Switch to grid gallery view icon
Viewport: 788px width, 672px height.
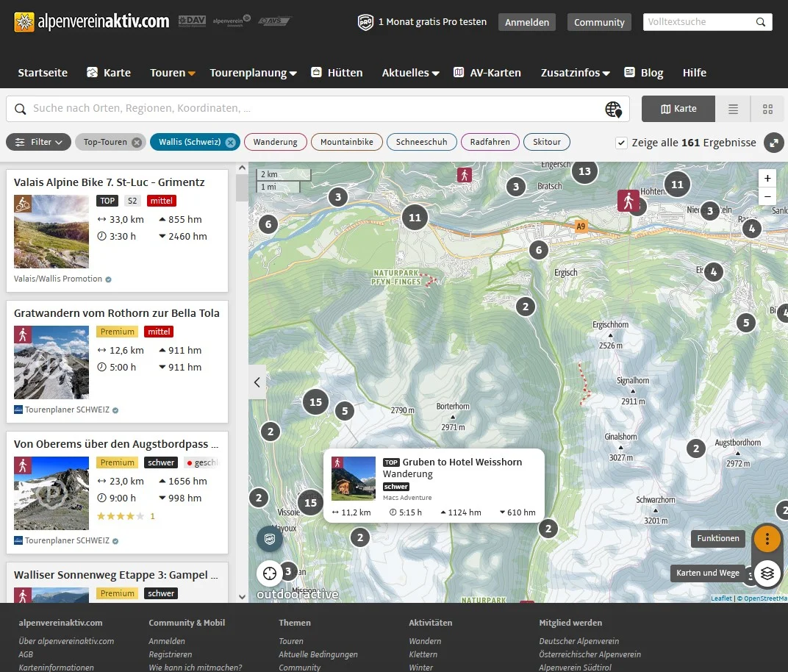[x=767, y=109]
